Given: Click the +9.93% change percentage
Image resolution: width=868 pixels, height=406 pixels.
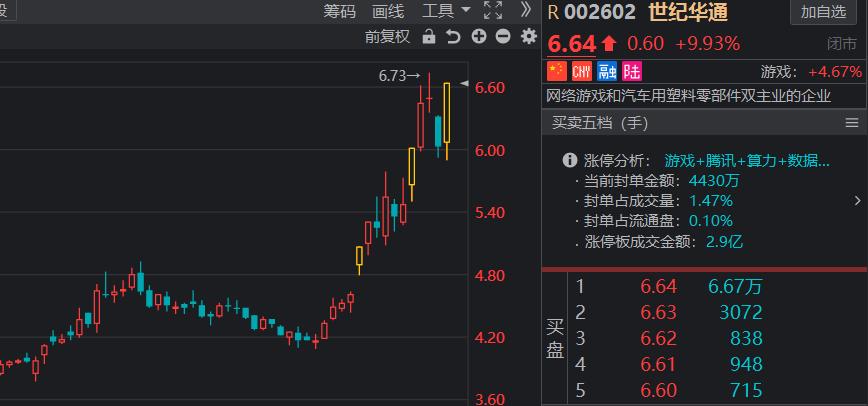Looking at the screenshot, I should click(x=708, y=44).
